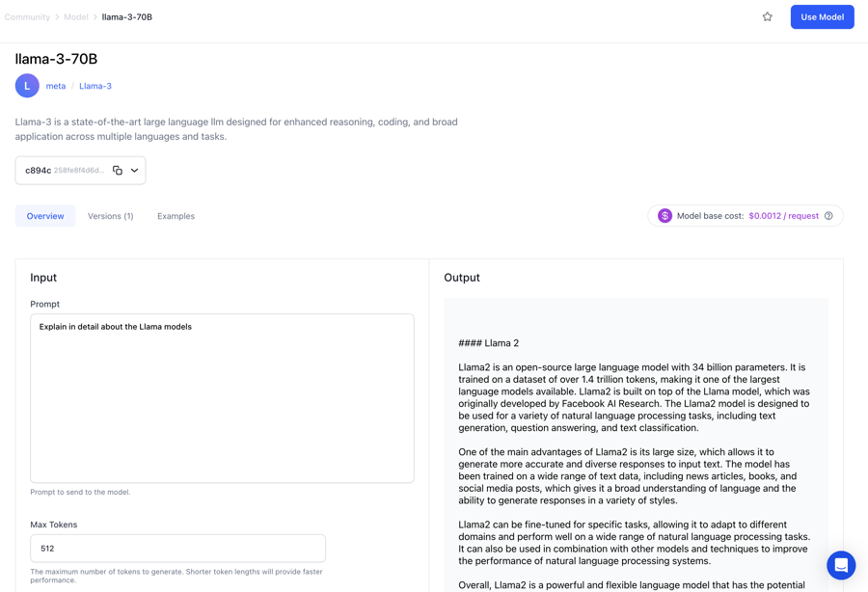Focus the Max Tokens input field

click(x=177, y=549)
